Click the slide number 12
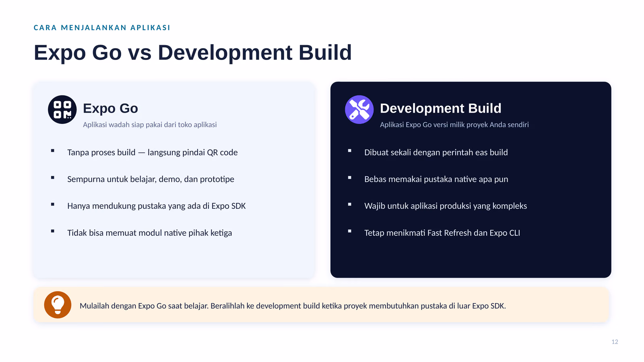The height and width of the screenshot is (362, 644). (x=615, y=342)
